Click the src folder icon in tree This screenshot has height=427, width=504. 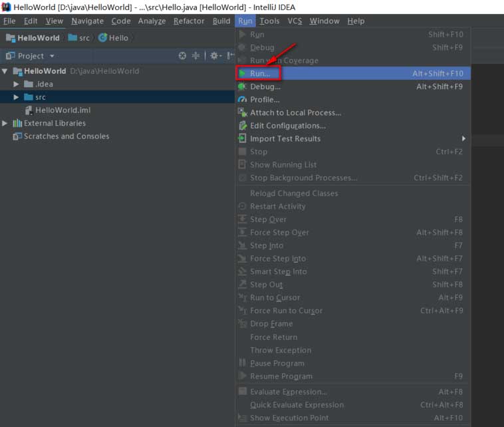coord(29,97)
